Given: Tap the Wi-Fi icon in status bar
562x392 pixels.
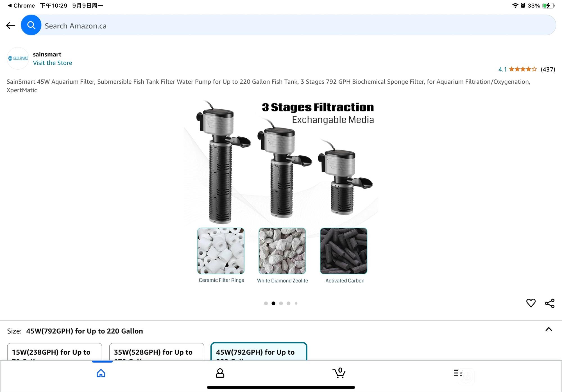Looking at the screenshot, I should point(515,6).
